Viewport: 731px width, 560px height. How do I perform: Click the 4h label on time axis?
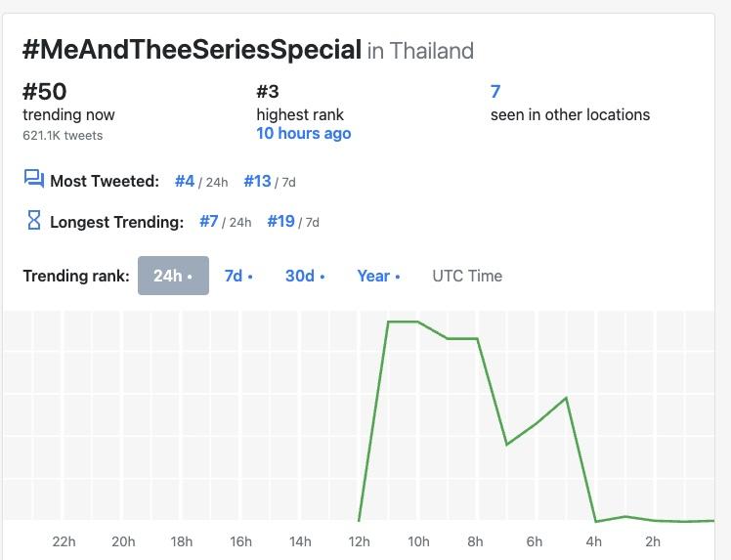click(x=594, y=541)
